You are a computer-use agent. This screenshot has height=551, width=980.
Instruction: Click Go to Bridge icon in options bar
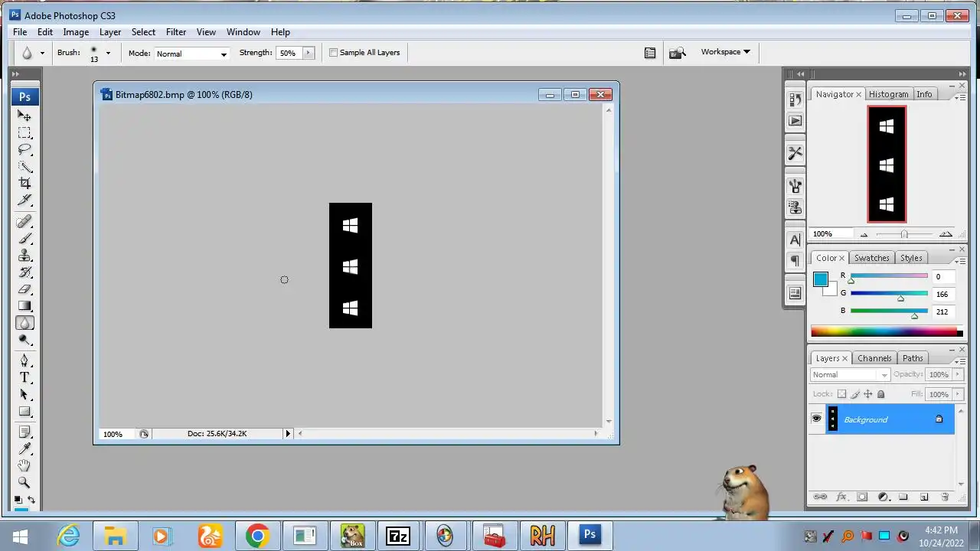pos(677,53)
